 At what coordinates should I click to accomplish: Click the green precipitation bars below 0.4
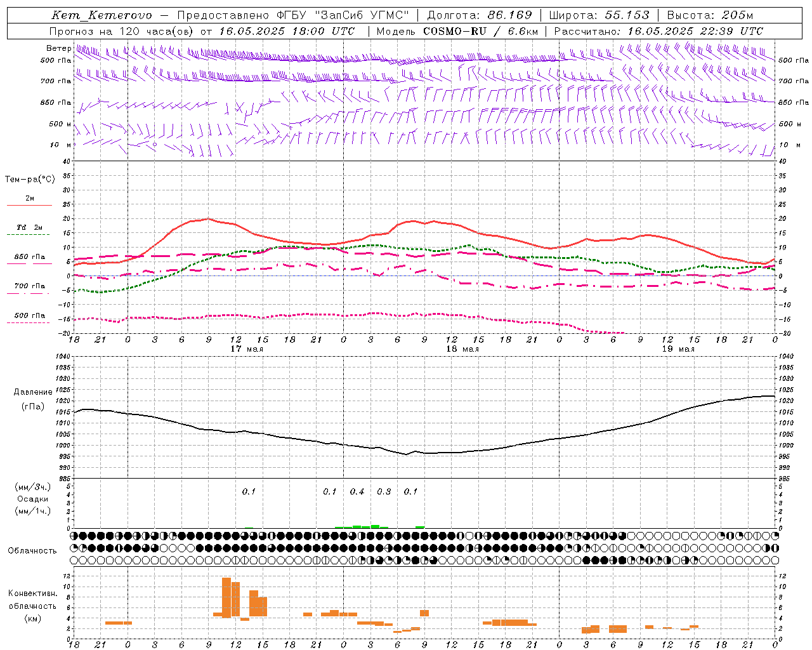(x=357, y=526)
